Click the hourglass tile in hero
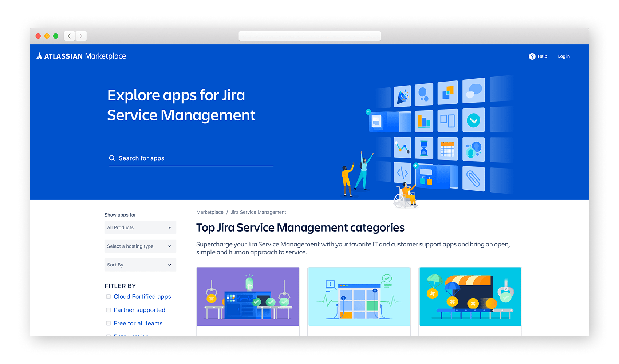The width and height of the screenshot is (619, 364). click(x=424, y=148)
